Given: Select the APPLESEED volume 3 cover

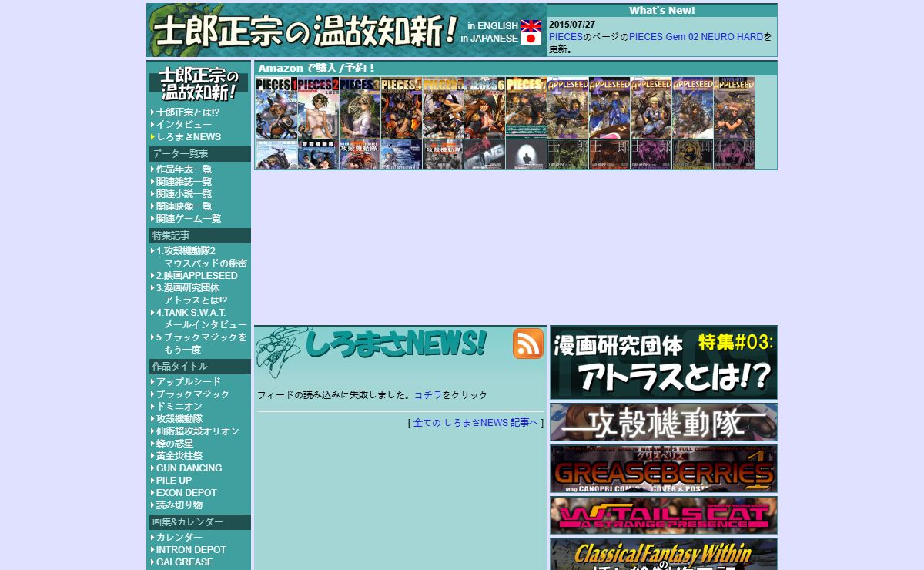Looking at the screenshot, I should coord(651,108).
